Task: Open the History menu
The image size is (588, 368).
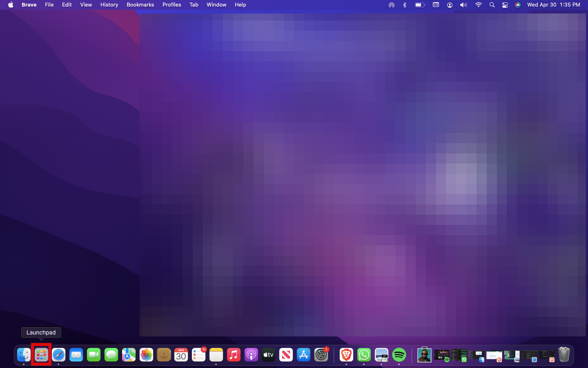Action: coord(109,5)
